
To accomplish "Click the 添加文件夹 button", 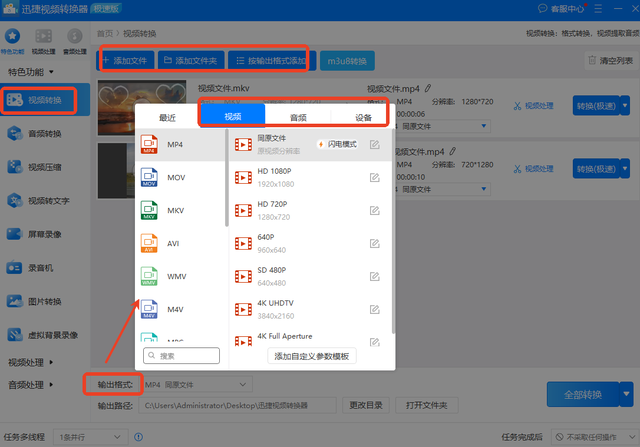I will click(191, 61).
